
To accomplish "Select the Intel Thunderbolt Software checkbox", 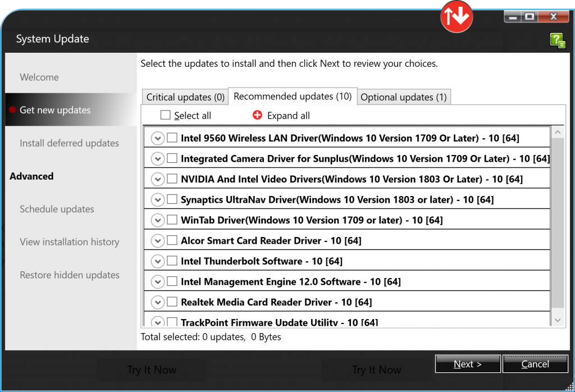I will 172,261.
